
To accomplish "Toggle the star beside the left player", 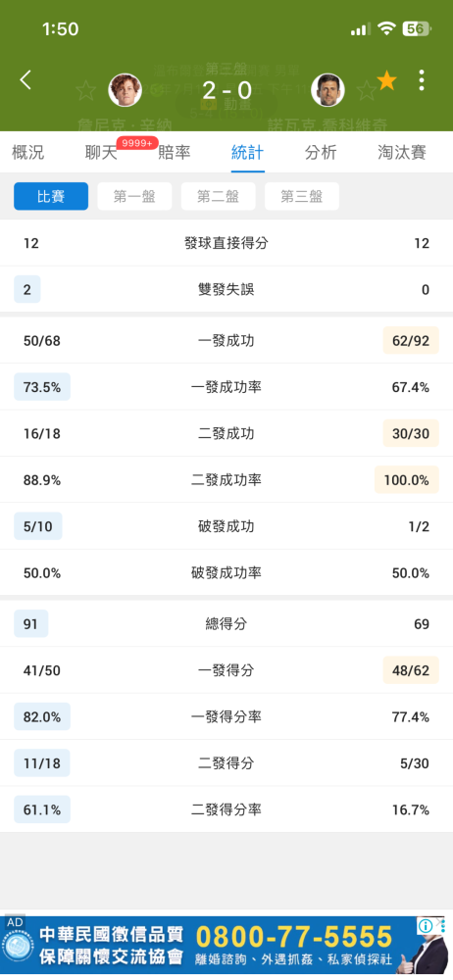I will click(x=85, y=91).
